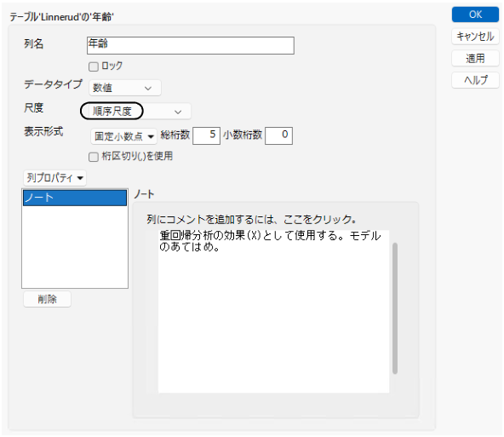This screenshot has height=437, width=504.
Task: Click the キャンセル button
Action: pyautogui.click(x=475, y=37)
